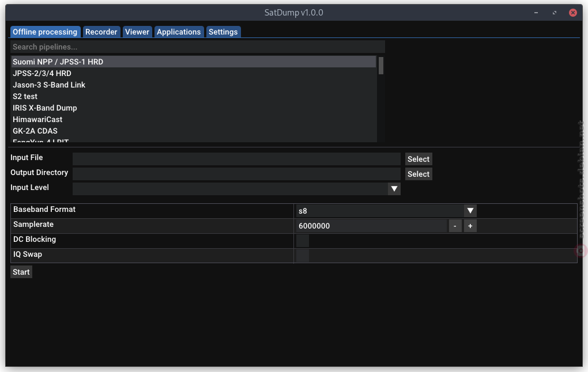Minimize the SatDump window
This screenshot has width=588, height=372.
tap(536, 13)
